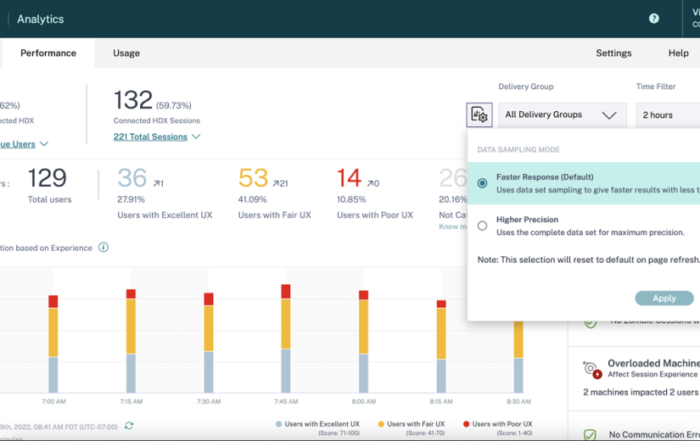Switch to the Usage tab
The height and width of the screenshot is (441, 700).
(x=126, y=53)
